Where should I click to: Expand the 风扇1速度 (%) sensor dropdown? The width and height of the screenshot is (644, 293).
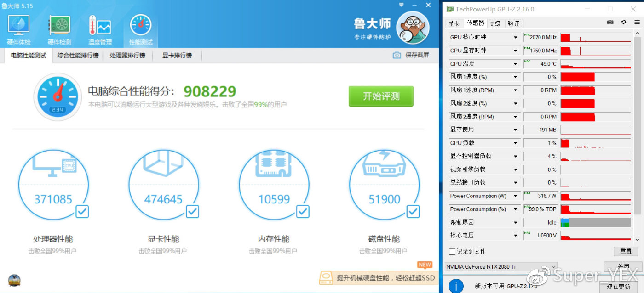516,77
